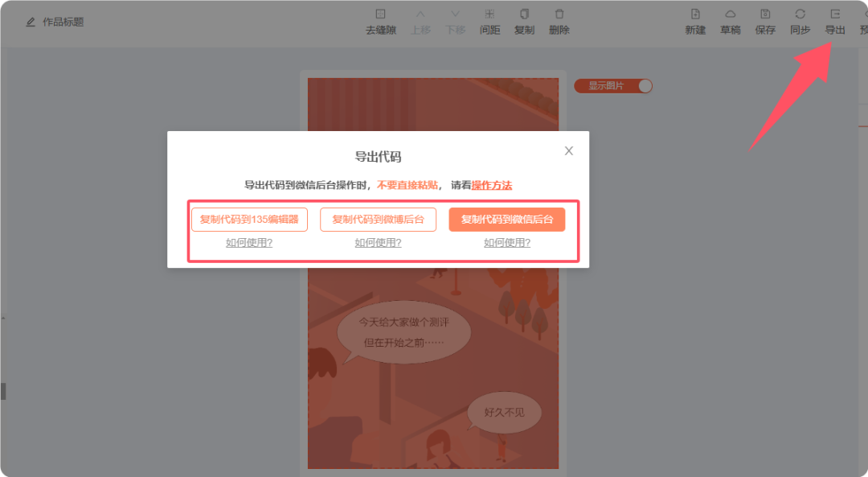868x477 pixels.
Task: Click 复制代码到135编辑器 button
Action: click(249, 220)
